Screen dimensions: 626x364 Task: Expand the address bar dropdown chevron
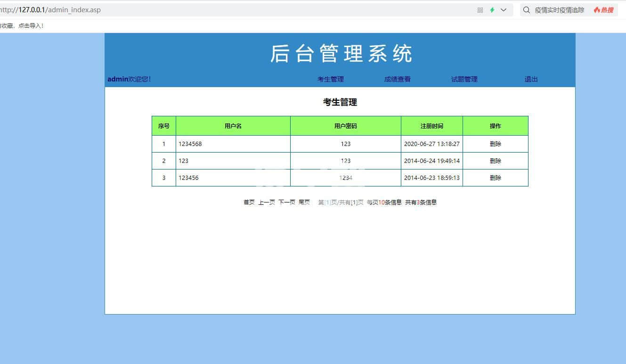504,10
